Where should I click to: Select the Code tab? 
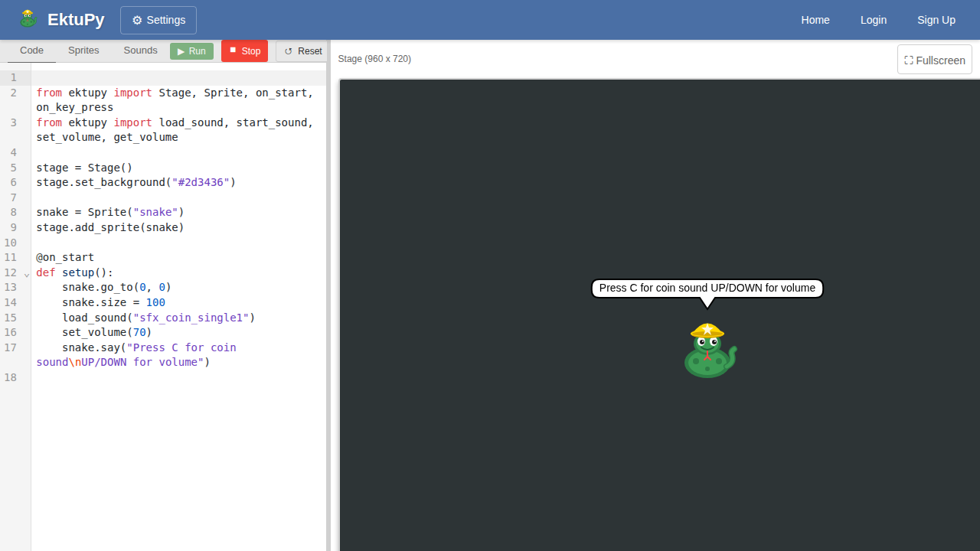[31, 51]
